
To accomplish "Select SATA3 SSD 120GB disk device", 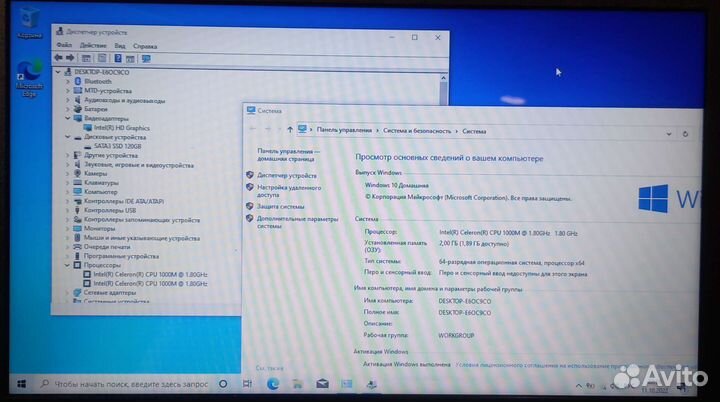I will click(118, 146).
